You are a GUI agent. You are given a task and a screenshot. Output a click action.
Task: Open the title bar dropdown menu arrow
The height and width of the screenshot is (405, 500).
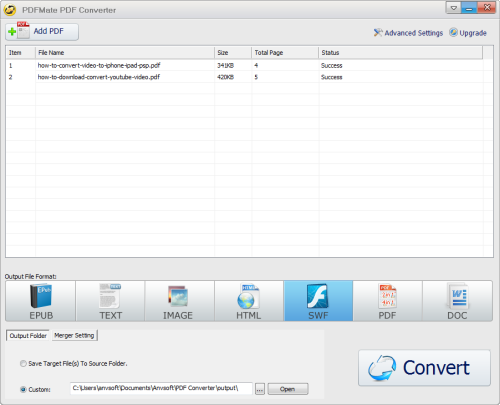pyautogui.click(x=454, y=8)
